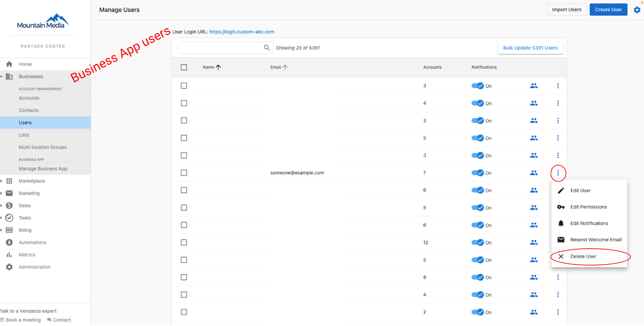The height and width of the screenshot is (326, 644).
Task: Sort by Email column arrow
Action: pos(285,67)
